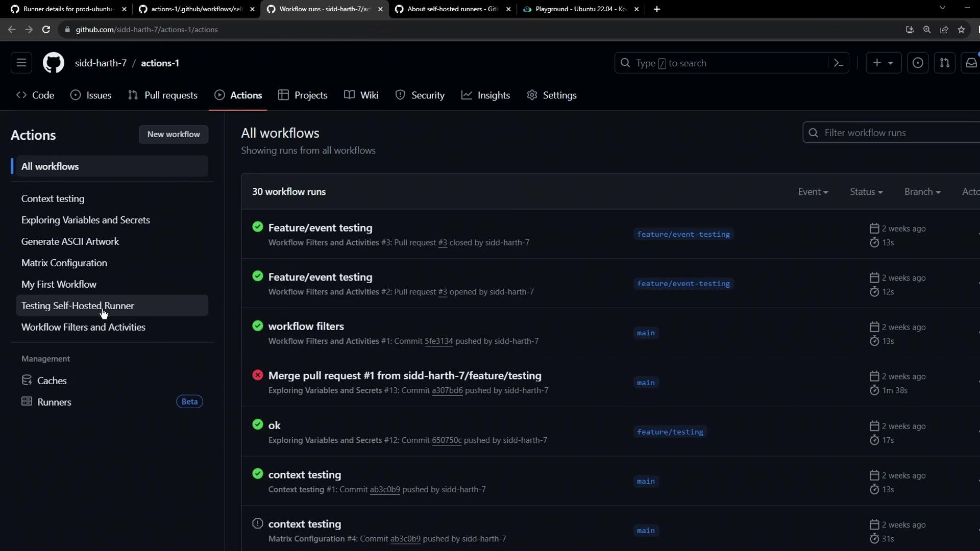Screen dimensions: 980x551
Task: Open commit 5fe3134 link
Action: 438,341
